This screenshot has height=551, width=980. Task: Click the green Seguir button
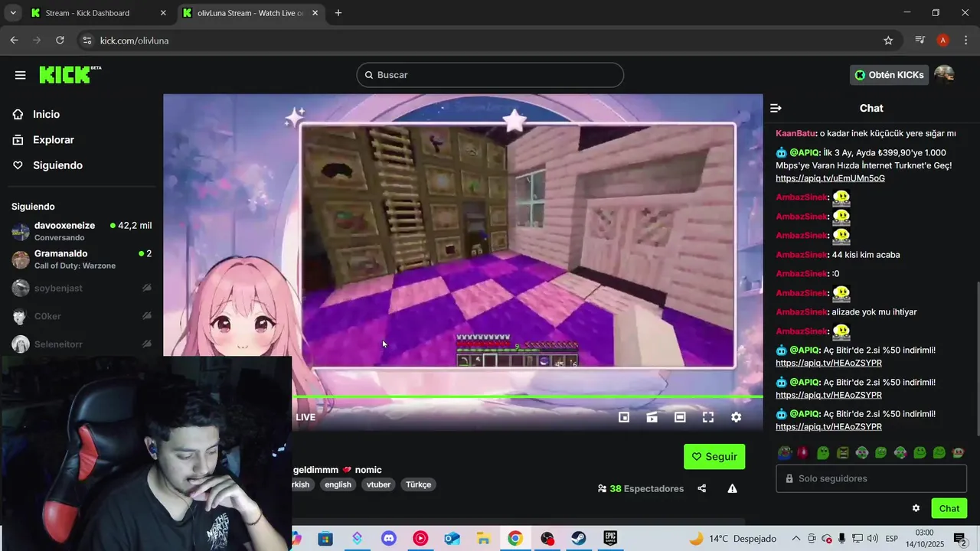pos(714,457)
